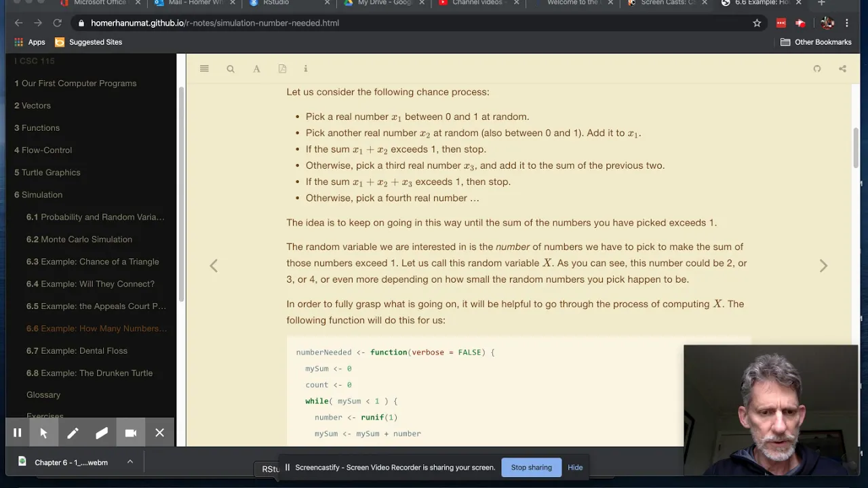The image size is (868, 488).
Task: Open the Apps grid shortcut
Action: (x=29, y=42)
